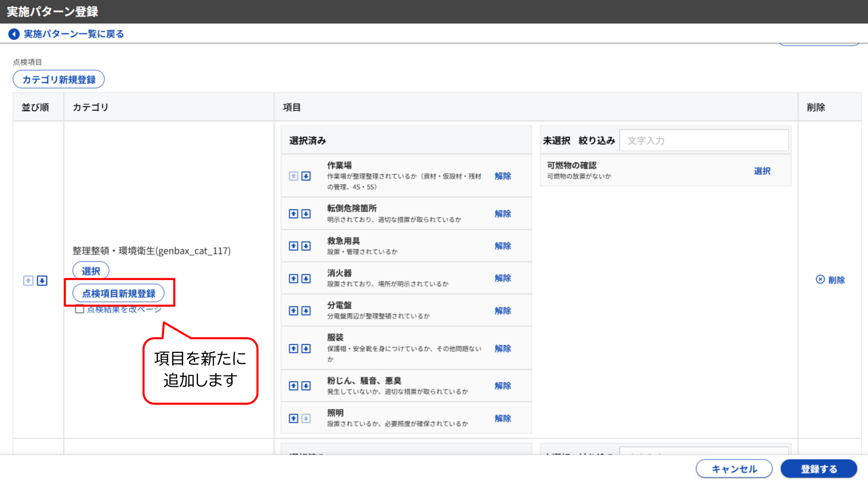
Task: Click the circled X delete icon beside 削除
Action: point(820,280)
